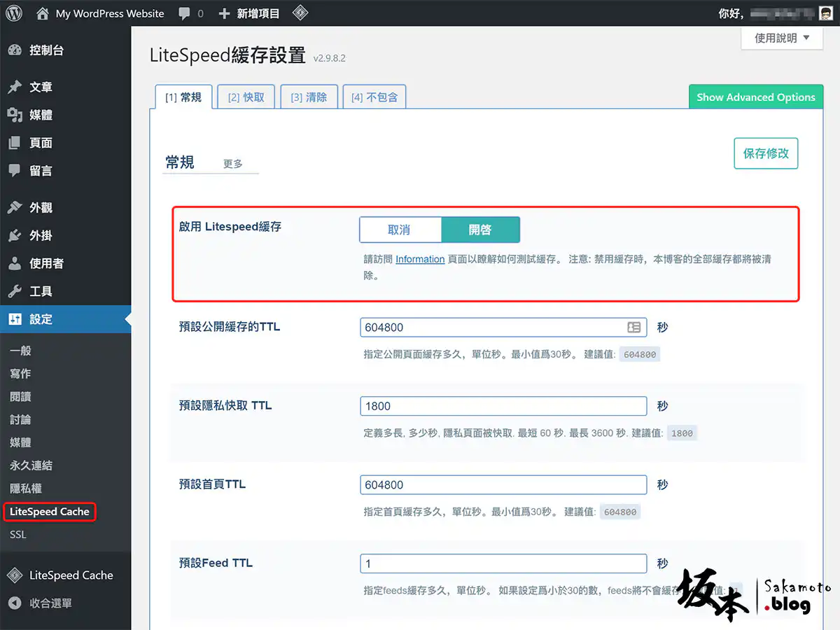
Task: Click the 保存修改 save button
Action: [x=766, y=153]
